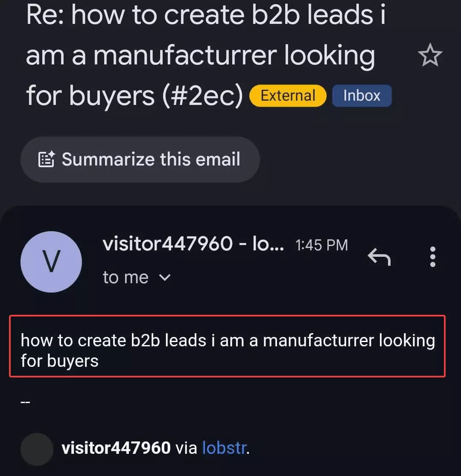461x476 pixels.
Task: Tap the sender name visitor447960 - lo...
Action: coord(193,244)
